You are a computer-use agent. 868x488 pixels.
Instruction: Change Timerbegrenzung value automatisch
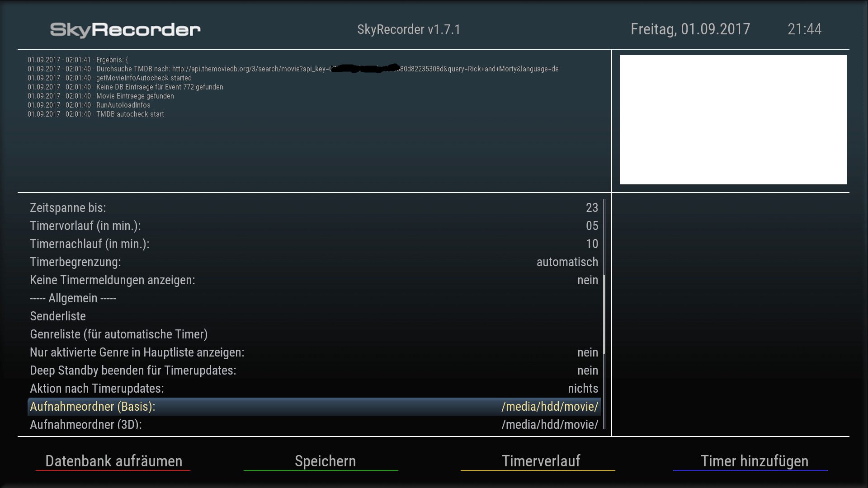[x=567, y=262]
